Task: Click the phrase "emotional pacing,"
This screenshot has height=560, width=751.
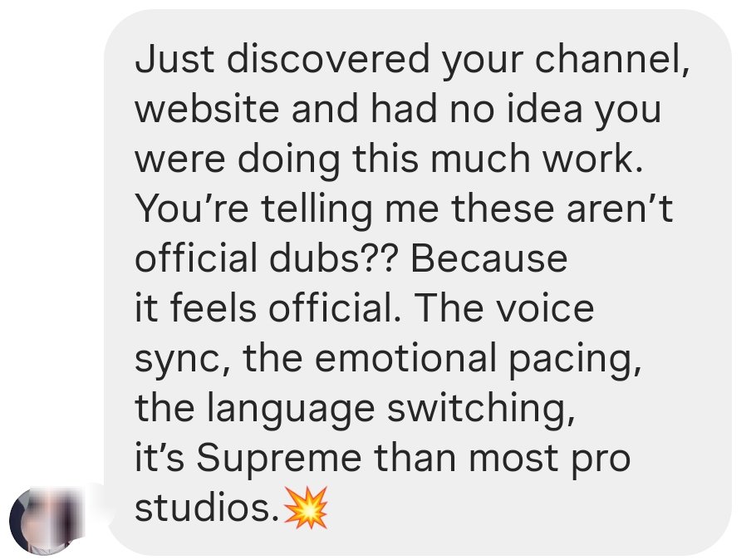Action: click(x=478, y=359)
